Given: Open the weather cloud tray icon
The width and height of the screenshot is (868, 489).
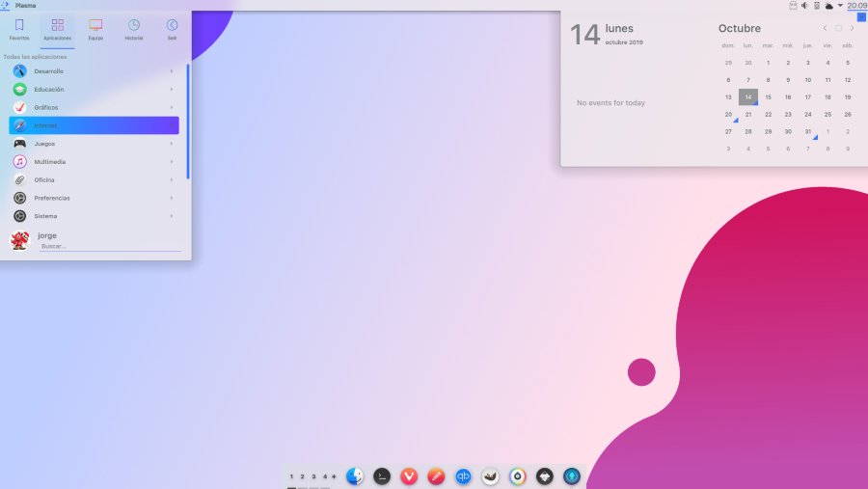Looking at the screenshot, I should click(828, 6).
